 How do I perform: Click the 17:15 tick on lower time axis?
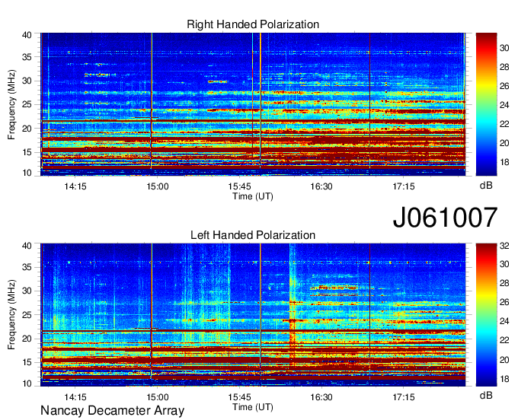(x=404, y=397)
